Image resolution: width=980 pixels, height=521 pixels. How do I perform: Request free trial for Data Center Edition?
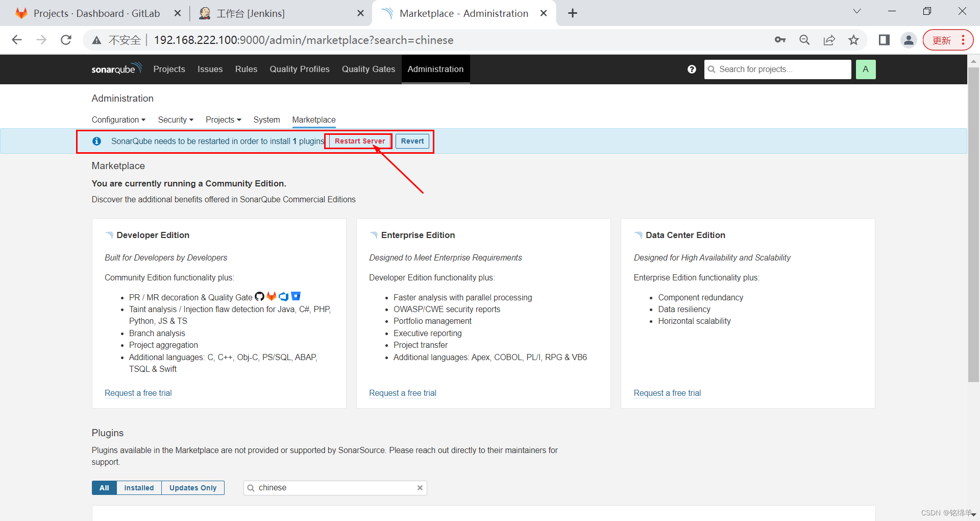667,393
